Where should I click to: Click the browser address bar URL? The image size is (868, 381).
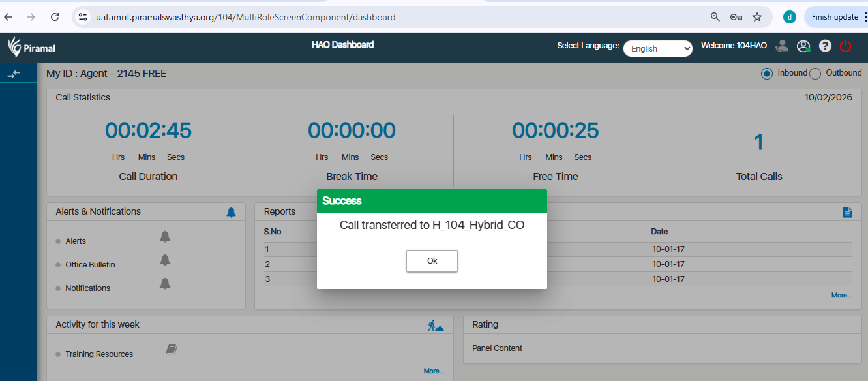point(245,17)
